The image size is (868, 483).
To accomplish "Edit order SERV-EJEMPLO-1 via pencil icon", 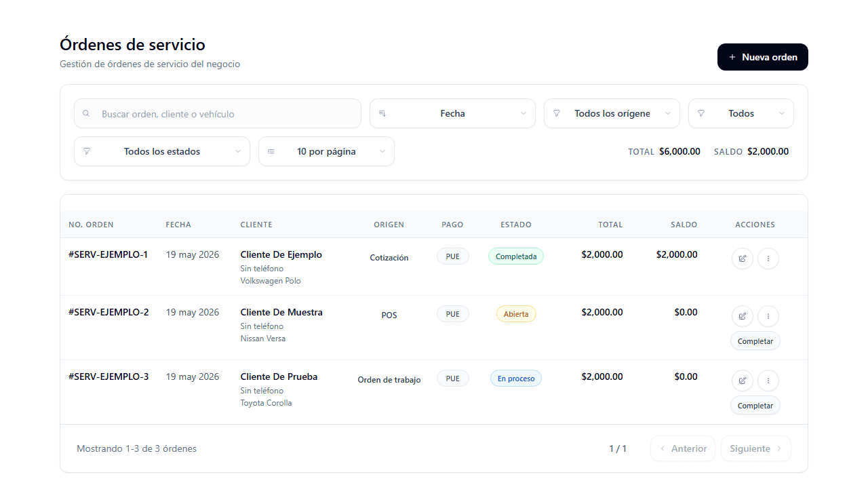I will point(743,258).
